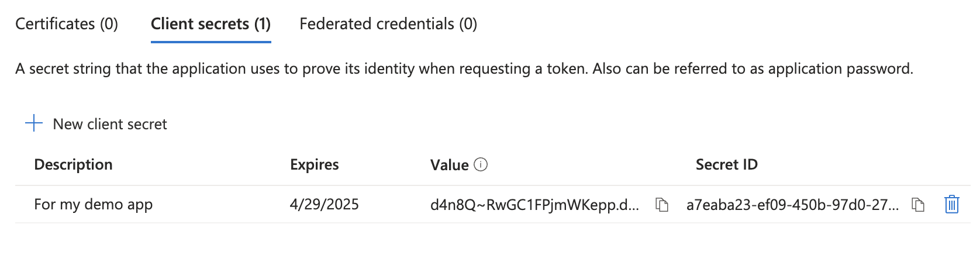Click the Description column header
This screenshot has height=255, width=980.
(73, 165)
